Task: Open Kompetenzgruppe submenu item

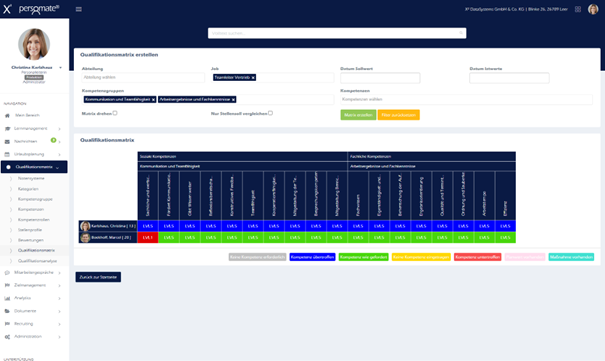Action: point(35,199)
